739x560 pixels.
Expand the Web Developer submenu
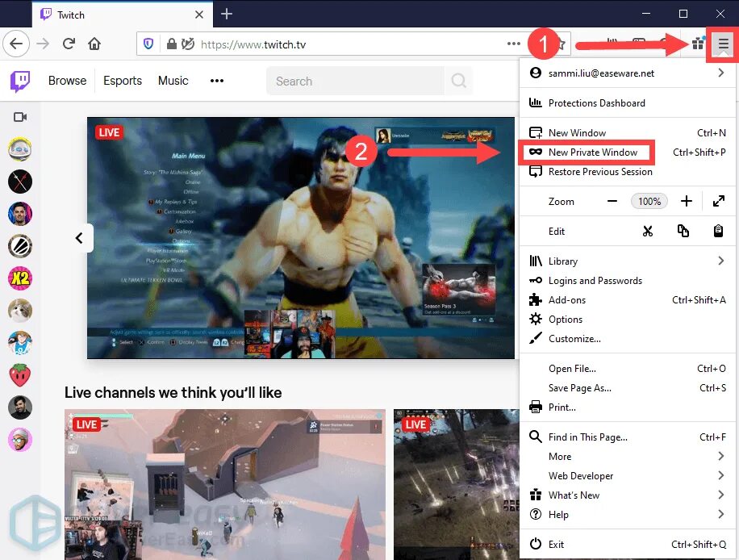coord(720,475)
